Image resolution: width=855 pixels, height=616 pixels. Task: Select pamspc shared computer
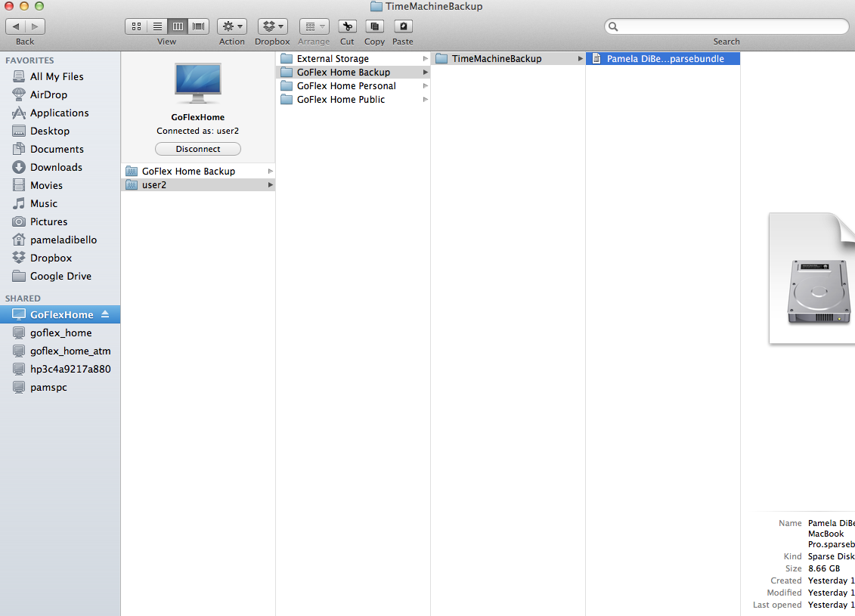click(x=60, y=387)
